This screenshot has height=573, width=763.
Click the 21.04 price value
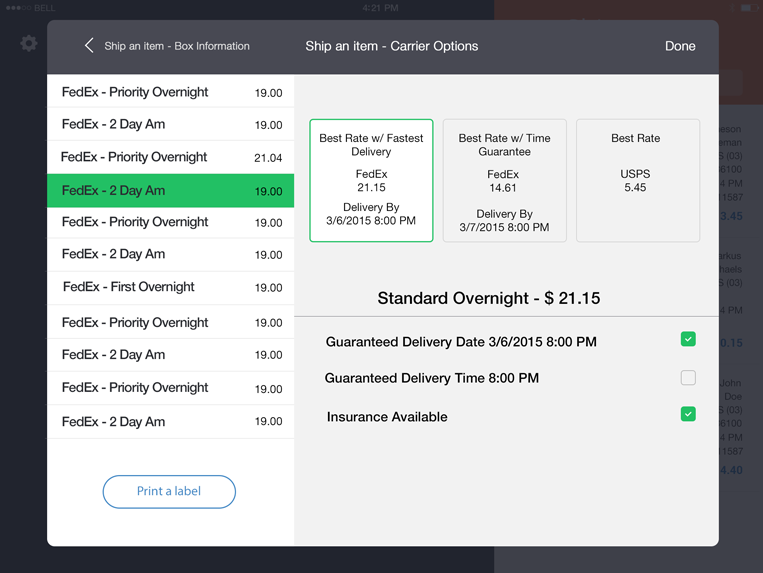(x=268, y=158)
